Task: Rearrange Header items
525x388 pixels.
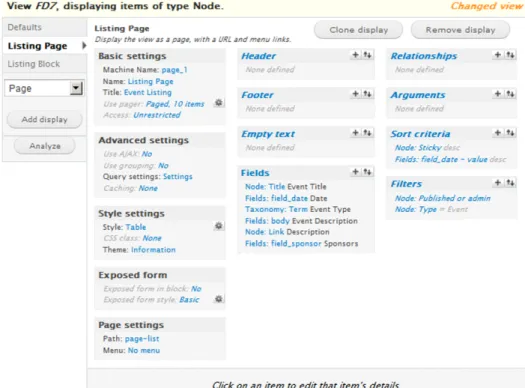Action: pos(367,55)
